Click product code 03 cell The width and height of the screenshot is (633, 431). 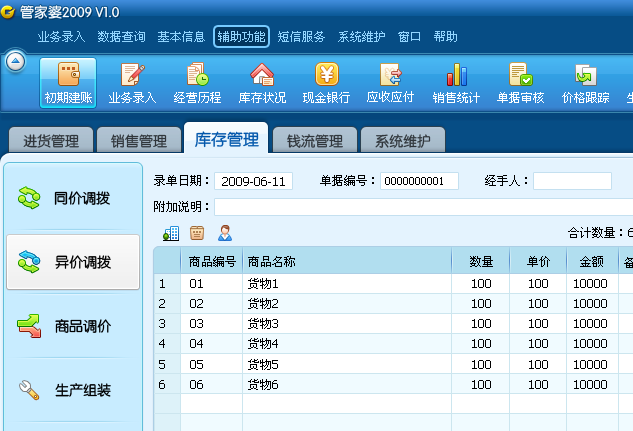click(212, 324)
